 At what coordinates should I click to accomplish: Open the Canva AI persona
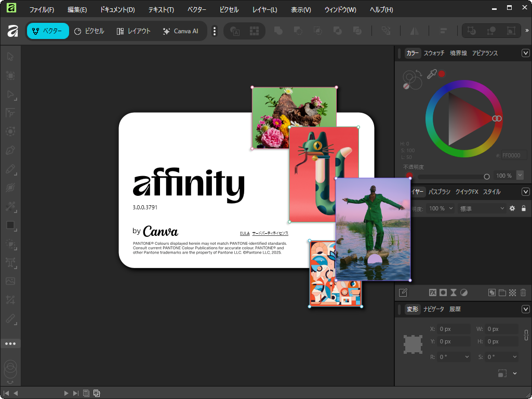pos(181,31)
